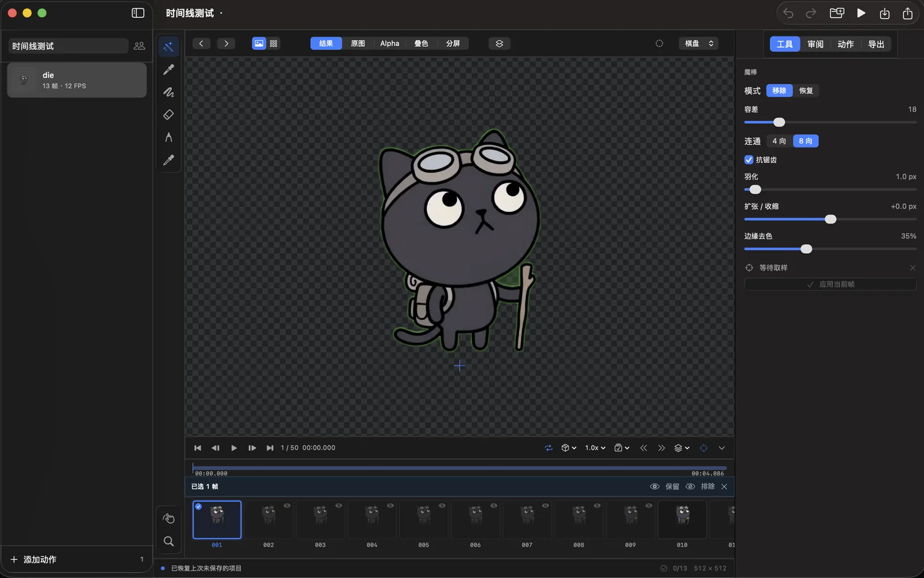Image resolution: width=924 pixels, height=578 pixels.
Task: Switch to grid view mode icon
Action: (x=273, y=43)
